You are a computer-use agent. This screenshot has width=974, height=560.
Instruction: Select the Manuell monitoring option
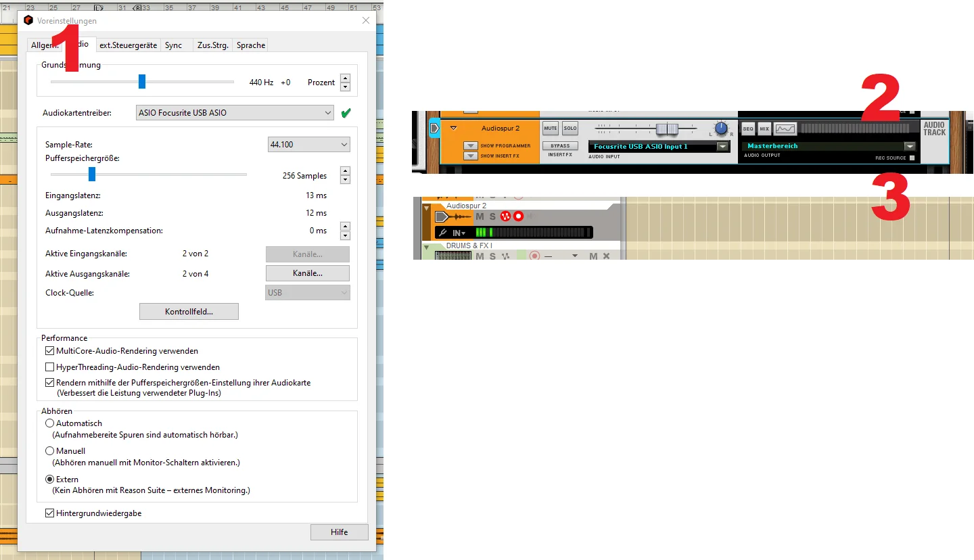coord(49,451)
